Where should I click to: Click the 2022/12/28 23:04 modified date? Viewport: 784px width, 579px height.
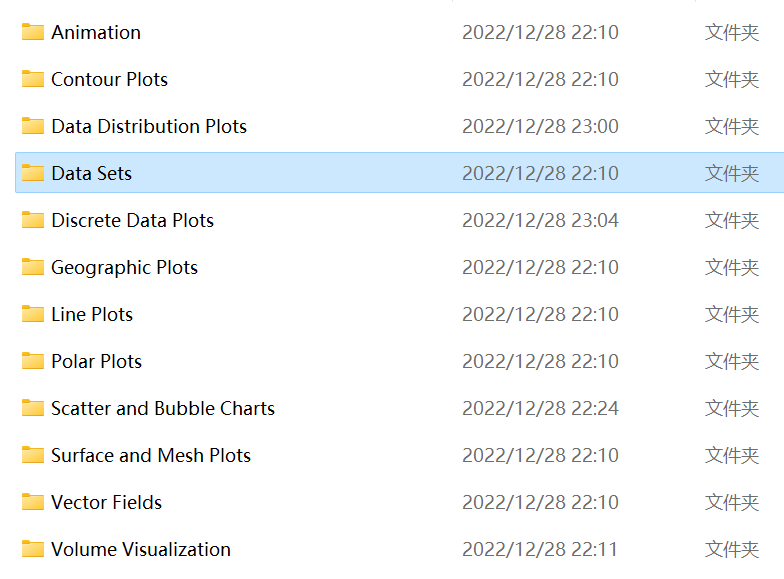coord(540,220)
